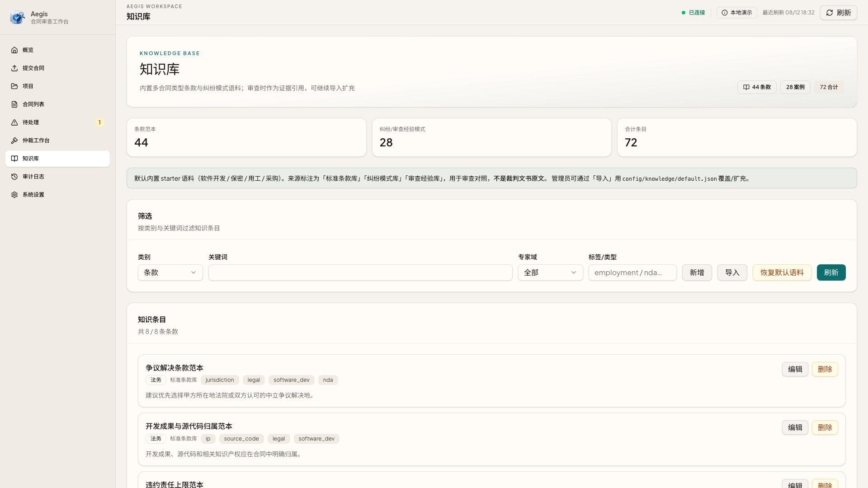Click the 合计条目 72 stat card
The width and height of the screenshot is (868, 488).
[737, 137]
